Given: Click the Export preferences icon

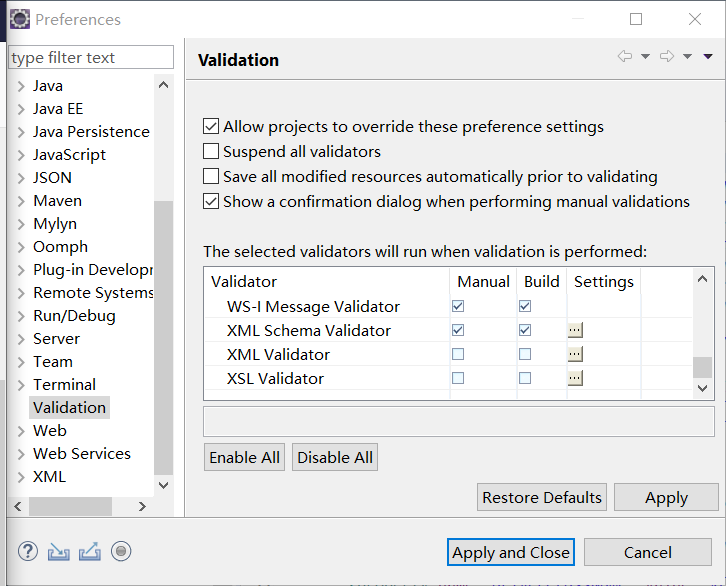Looking at the screenshot, I should (90, 551).
